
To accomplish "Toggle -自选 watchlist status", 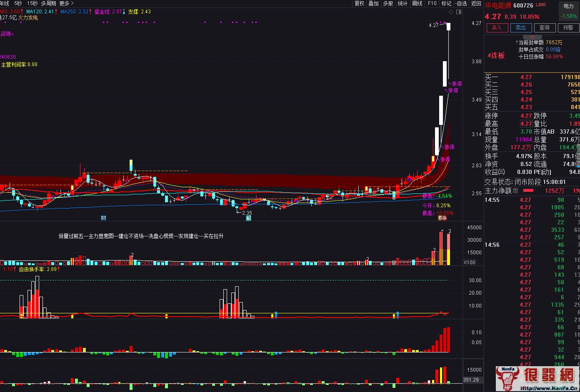I will point(461,3).
